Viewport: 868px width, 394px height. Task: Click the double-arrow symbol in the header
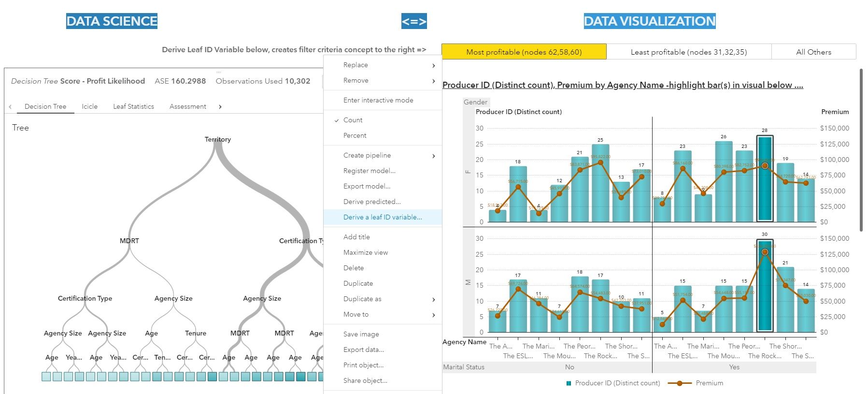click(414, 21)
